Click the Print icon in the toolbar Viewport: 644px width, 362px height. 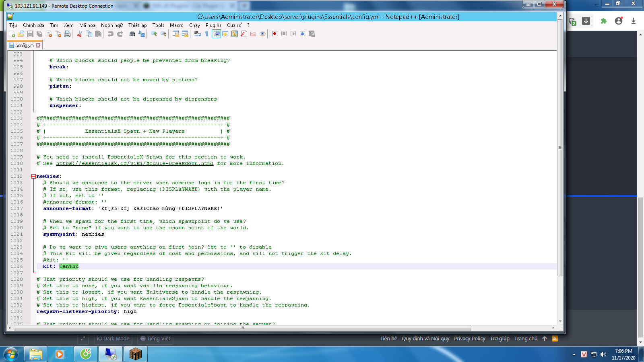coord(67,34)
